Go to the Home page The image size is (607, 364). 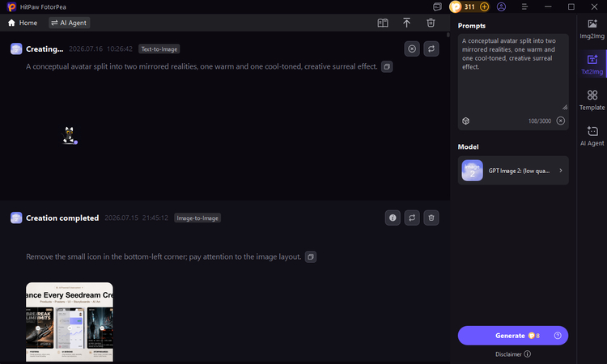tap(23, 23)
